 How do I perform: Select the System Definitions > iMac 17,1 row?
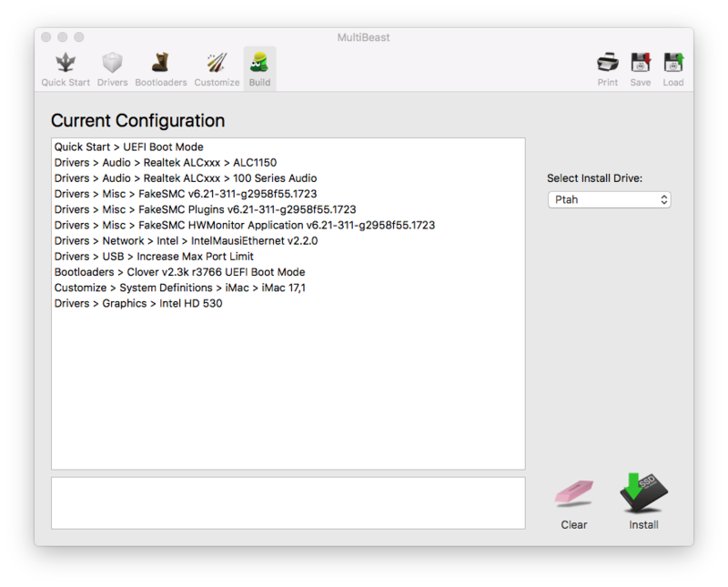coord(288,288)
